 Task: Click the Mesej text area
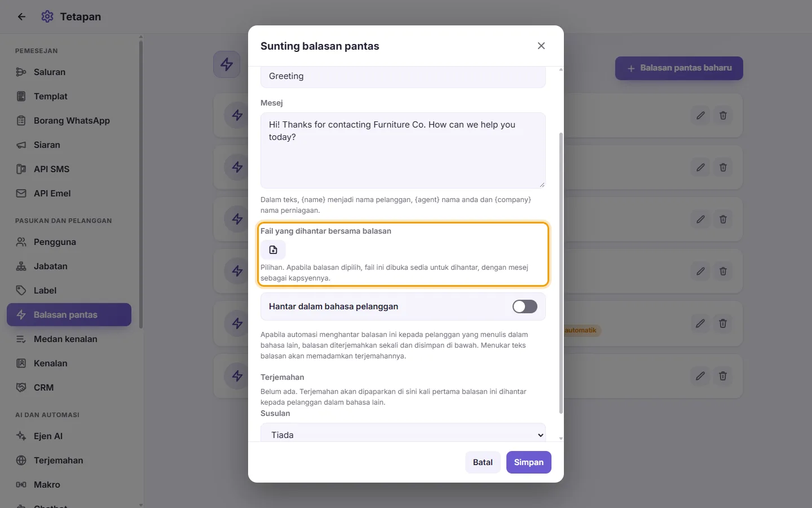coord(403,150)
